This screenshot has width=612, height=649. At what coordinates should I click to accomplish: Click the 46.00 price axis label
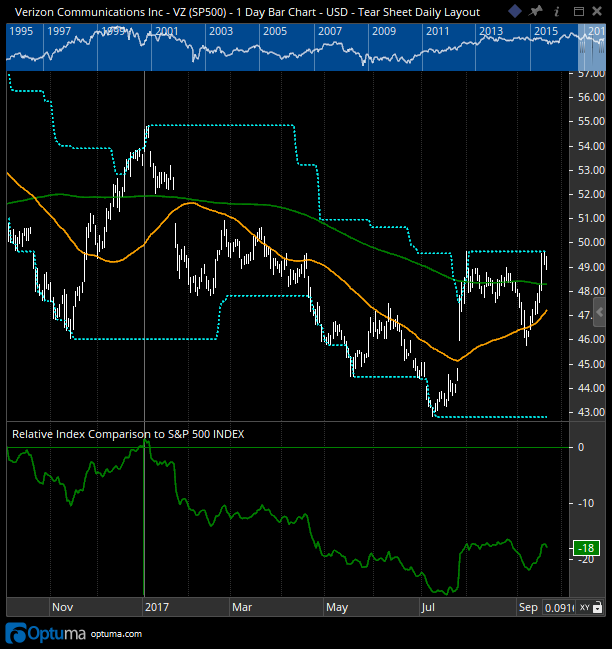coord(591,339)
